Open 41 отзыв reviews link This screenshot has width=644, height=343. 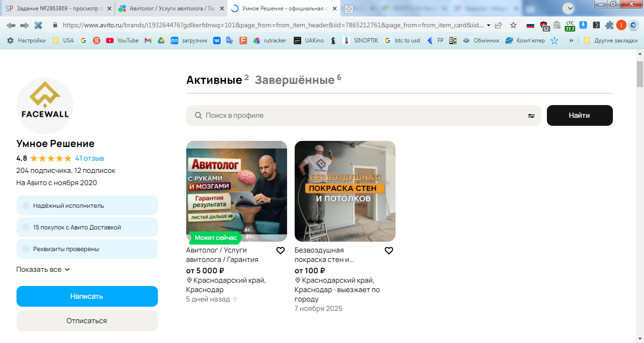pyautogui.click(x=90, y=158)
